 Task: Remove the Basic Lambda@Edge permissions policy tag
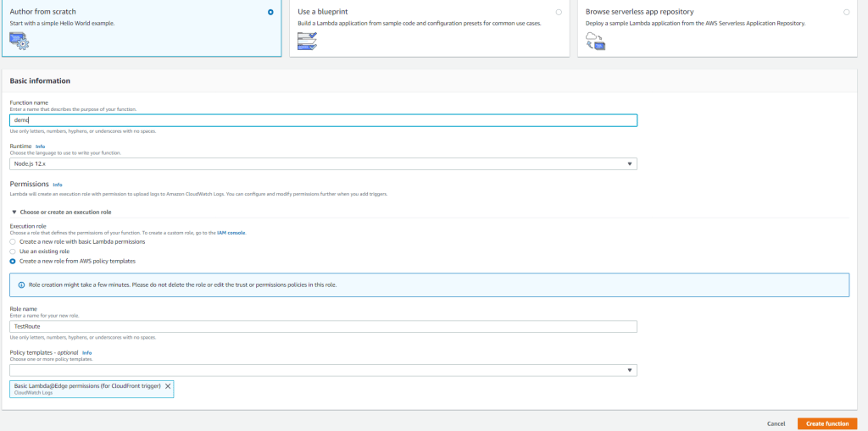(x=168, y=386)
